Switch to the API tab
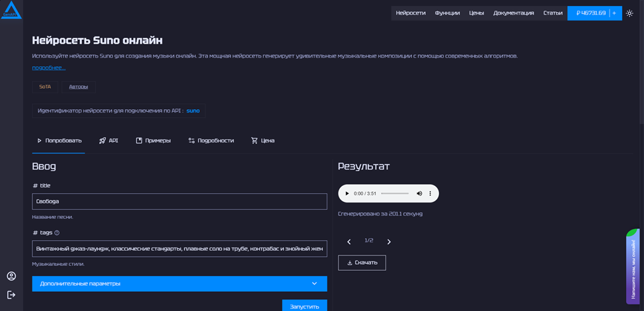644x311 pixels. click(x=108, y=140)
